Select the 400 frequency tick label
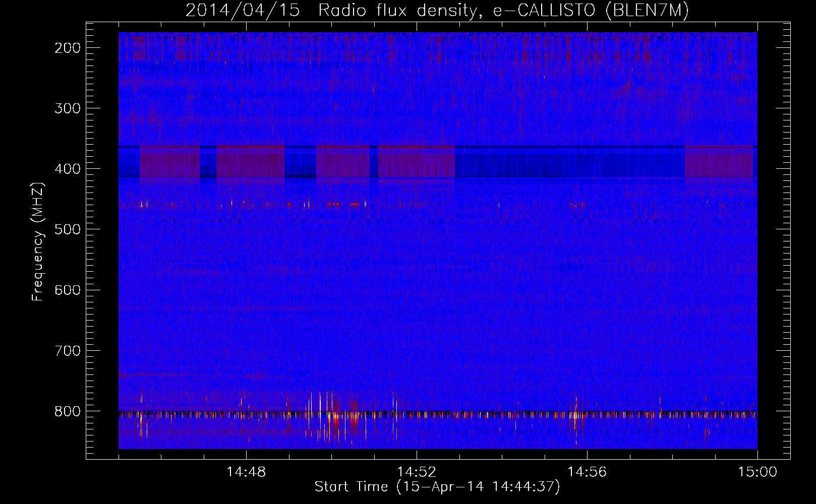The width and height of the screenshot is (816, 504). pyautogui.click(x=68, y=169)
